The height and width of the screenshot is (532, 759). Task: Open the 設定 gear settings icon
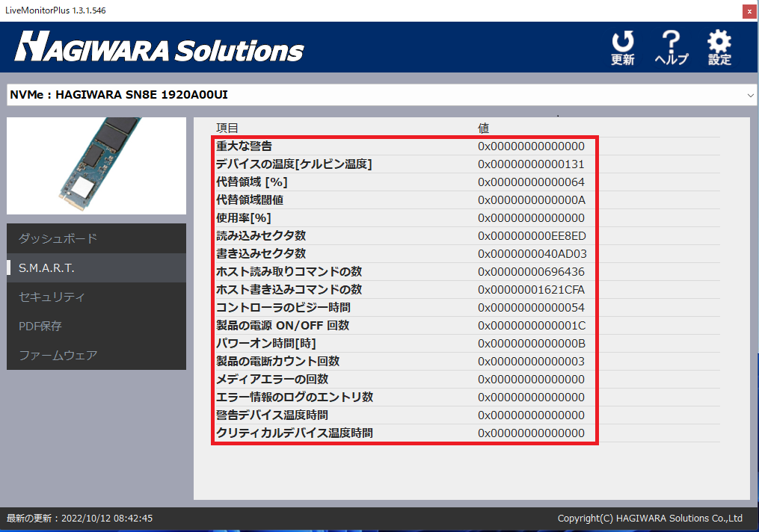(x=719, y=47)
